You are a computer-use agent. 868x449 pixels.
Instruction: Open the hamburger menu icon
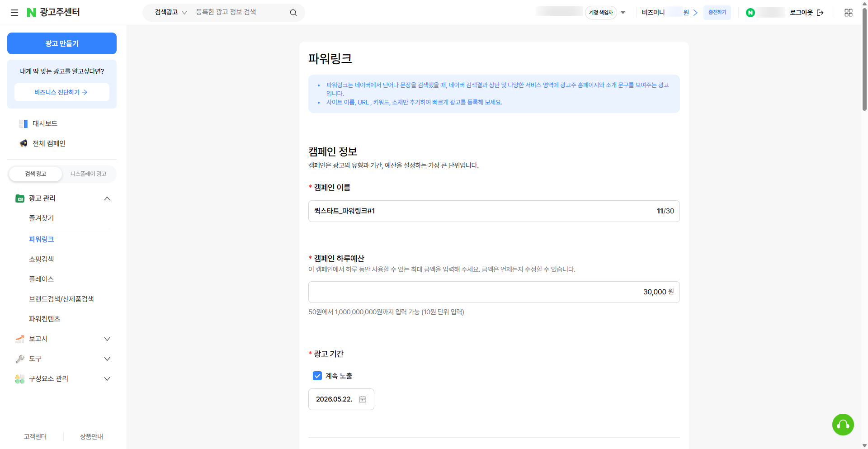click(14, 13)
